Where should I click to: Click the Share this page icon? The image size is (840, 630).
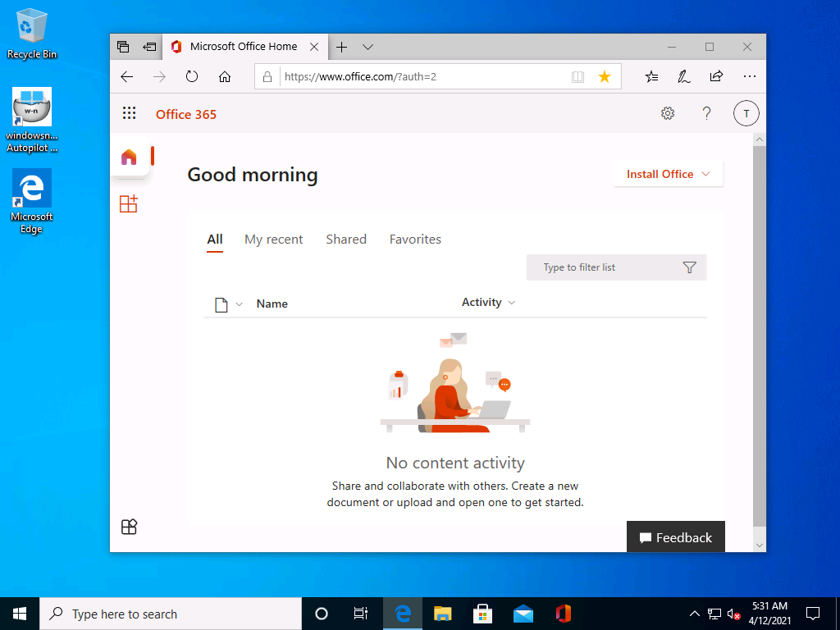coord(716,76)
